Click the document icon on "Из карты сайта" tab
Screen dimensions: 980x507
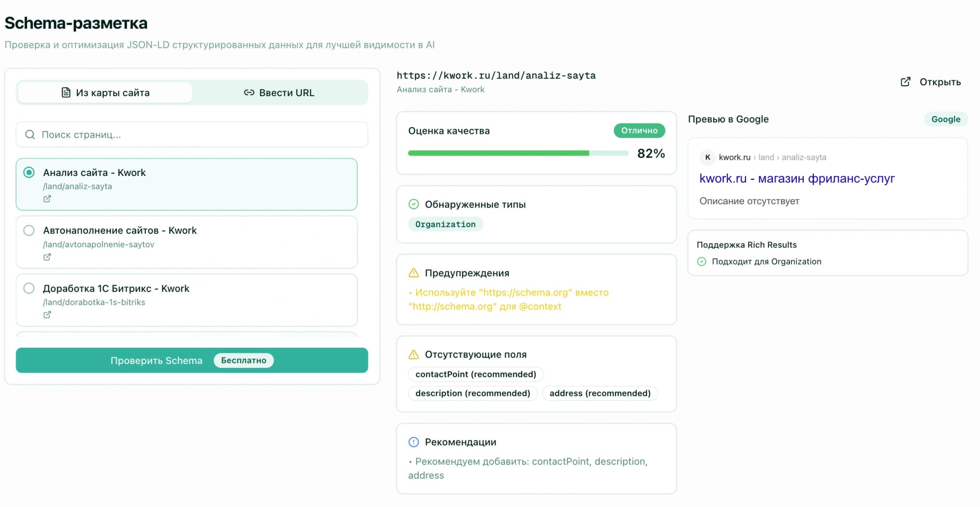coord(65,92)
